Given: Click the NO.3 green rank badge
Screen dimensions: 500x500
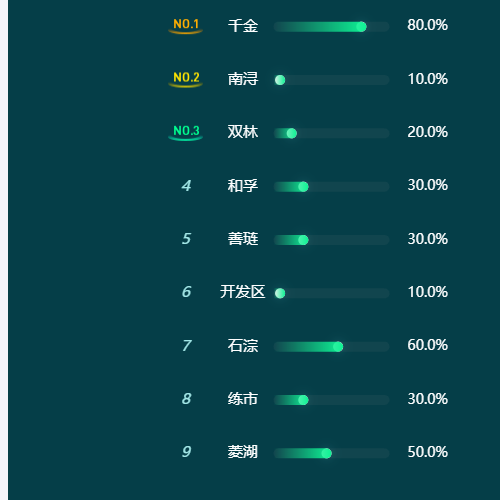Looking at the screenshot, I should click(x=186, y=132).
